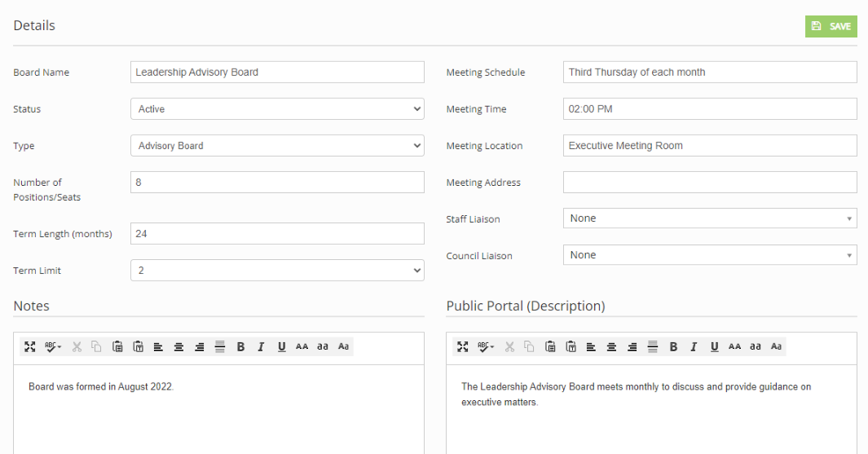Click the Public Portal description text about executive matters
Viewport: 868px width, 454px height.
click(636, 394)
